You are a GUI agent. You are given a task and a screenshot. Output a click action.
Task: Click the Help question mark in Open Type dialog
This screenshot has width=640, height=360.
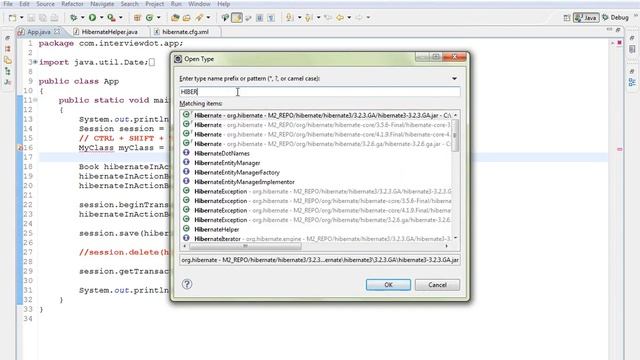[x=187, y=284]
